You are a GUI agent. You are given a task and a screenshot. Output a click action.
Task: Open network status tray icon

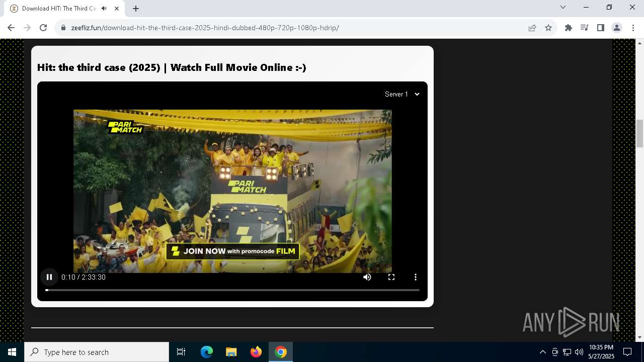tap(567, 352)
